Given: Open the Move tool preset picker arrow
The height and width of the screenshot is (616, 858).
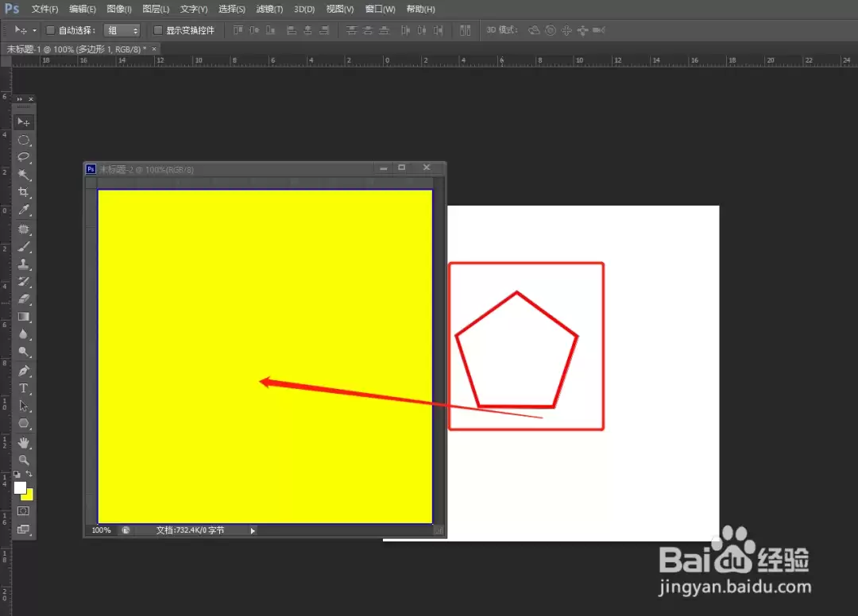Looking at the screenshot, I should click(x=34, y=31).
